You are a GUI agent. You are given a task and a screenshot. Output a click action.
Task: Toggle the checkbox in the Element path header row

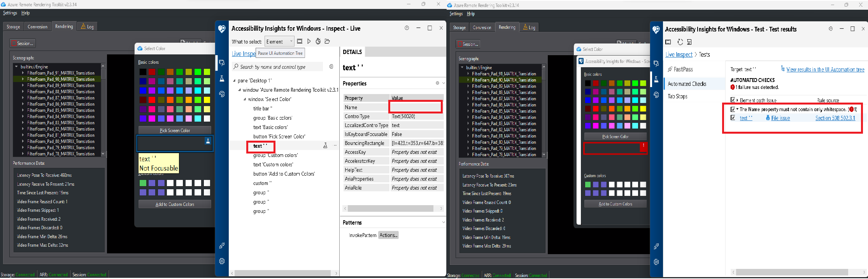coord(733,100)
